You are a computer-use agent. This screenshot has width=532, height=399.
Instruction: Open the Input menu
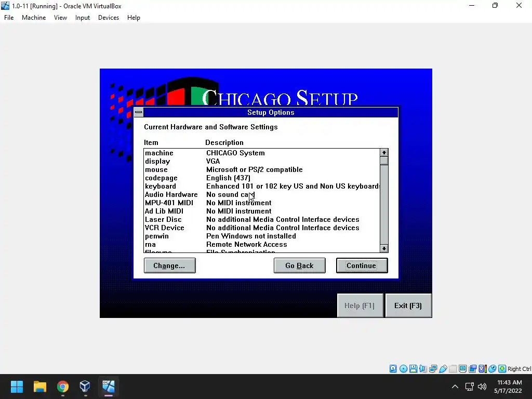click(83, 18)
